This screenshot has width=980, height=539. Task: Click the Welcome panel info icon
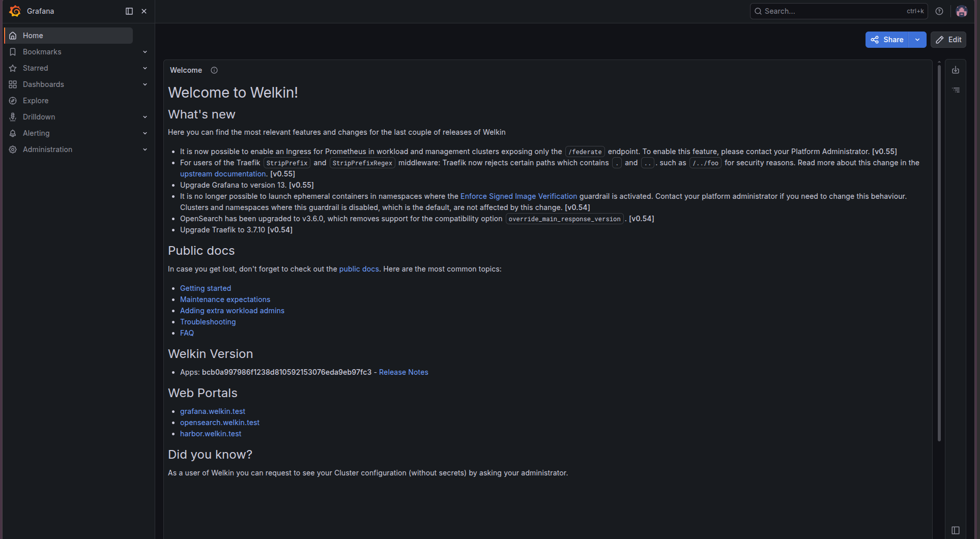(x=214, y=70)
